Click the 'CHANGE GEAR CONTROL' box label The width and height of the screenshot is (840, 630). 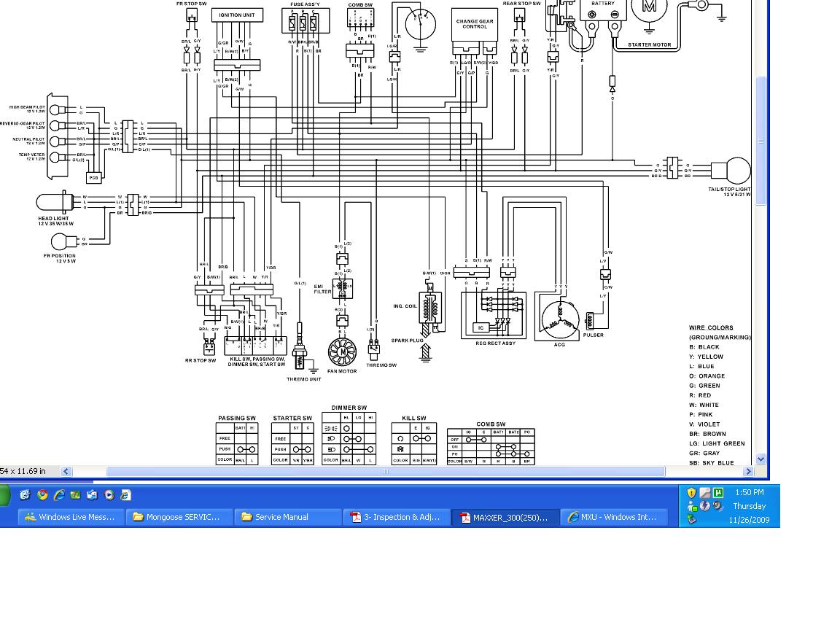(x=475, y=24)
